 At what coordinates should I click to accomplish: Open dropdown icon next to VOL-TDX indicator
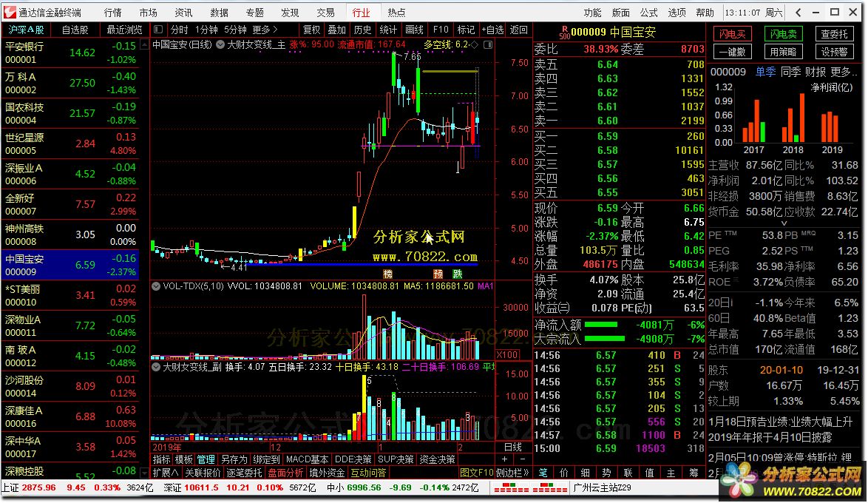[x=156, y=286]
